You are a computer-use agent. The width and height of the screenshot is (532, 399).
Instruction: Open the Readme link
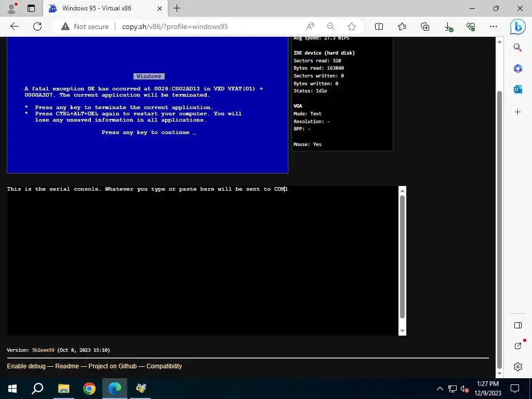(x=67, y=366)
